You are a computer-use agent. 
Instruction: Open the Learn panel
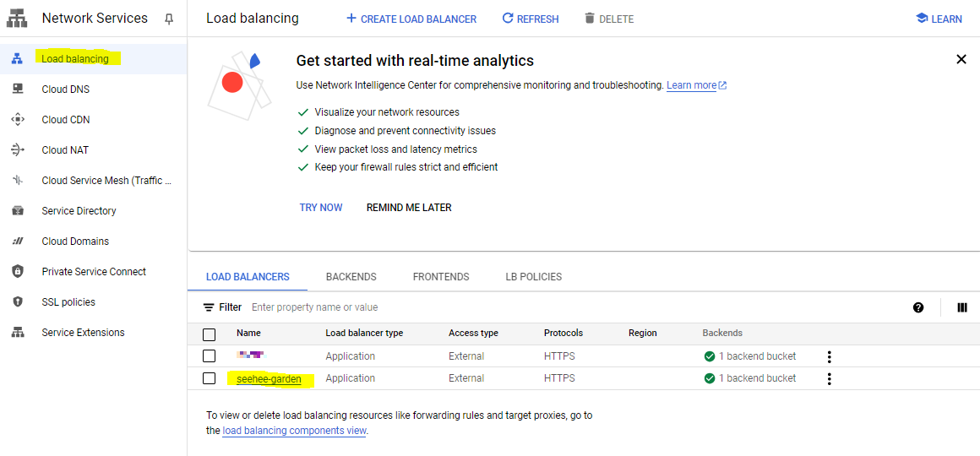click(939, 19)
